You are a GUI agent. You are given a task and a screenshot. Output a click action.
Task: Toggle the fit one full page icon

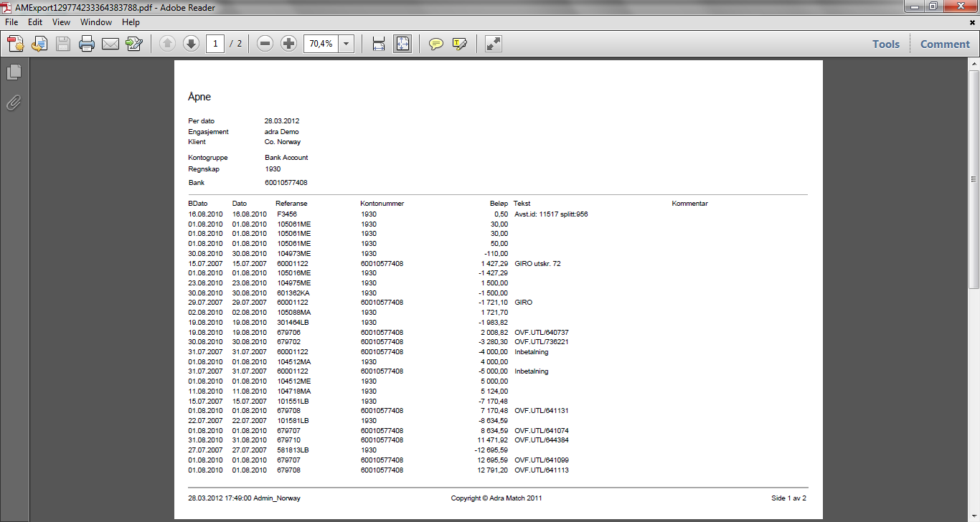click(x=402, y=44)
